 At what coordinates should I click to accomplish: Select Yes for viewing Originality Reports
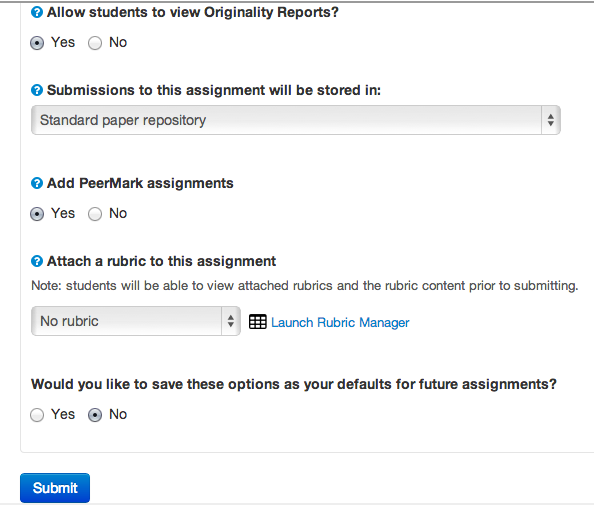click(37, 43)
